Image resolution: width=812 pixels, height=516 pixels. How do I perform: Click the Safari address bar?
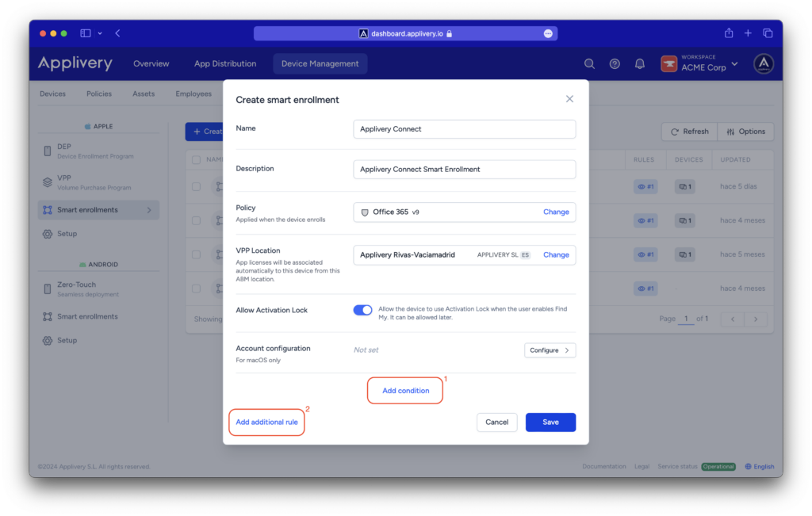tap(405, 33)
